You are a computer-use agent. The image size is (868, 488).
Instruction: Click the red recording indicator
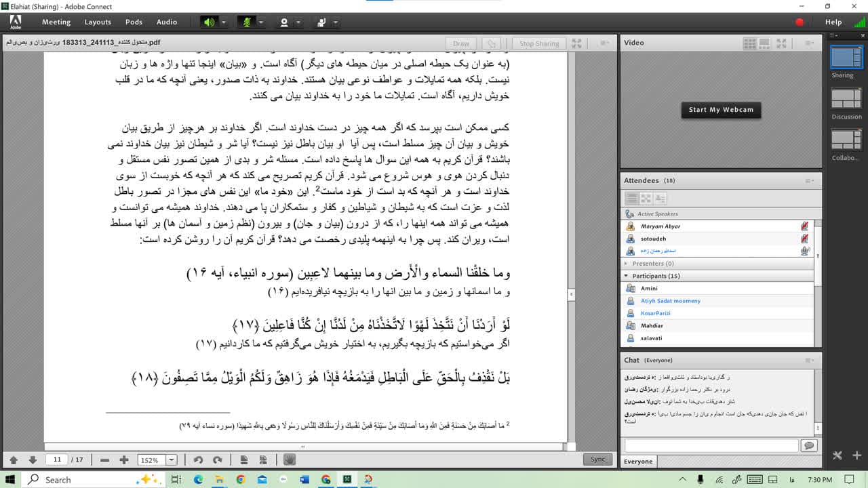pyautogui.click(x=800, y=22)
